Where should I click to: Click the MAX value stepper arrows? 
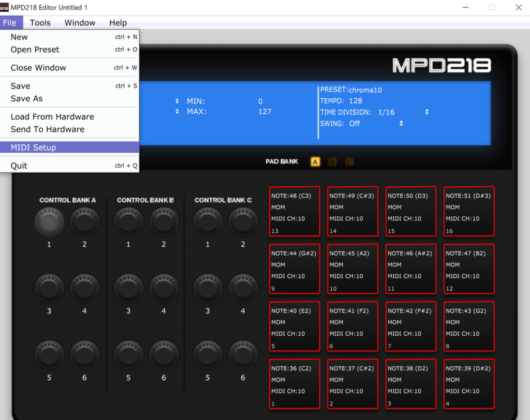(x=177, y=111)
